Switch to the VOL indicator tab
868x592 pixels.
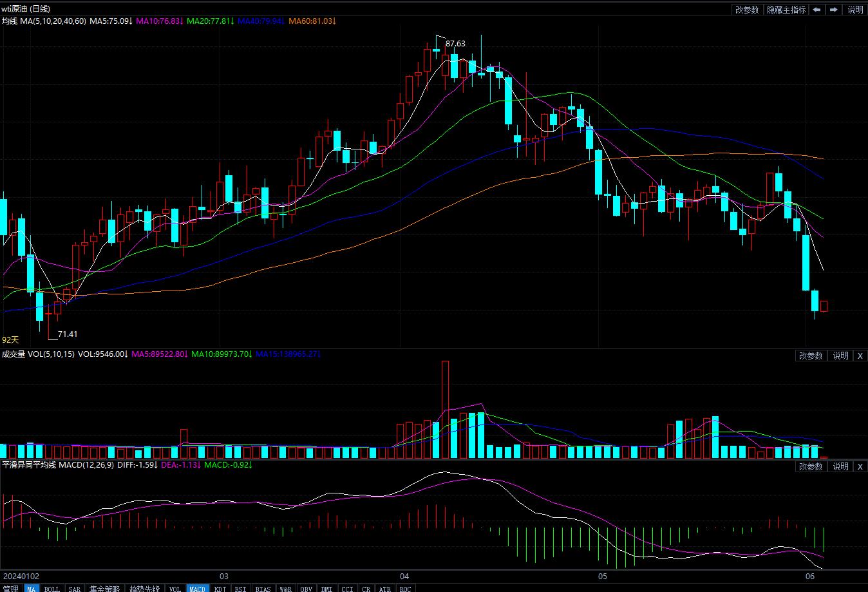coord(175,589)
